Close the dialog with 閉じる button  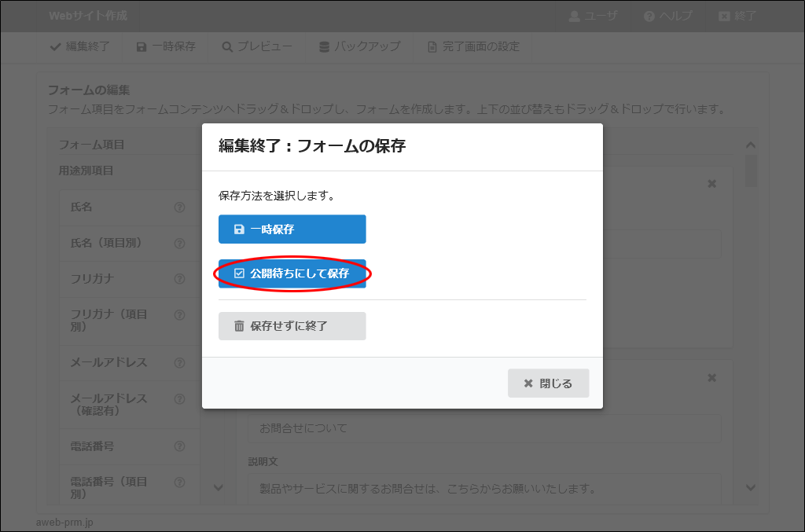coord(548,383)
